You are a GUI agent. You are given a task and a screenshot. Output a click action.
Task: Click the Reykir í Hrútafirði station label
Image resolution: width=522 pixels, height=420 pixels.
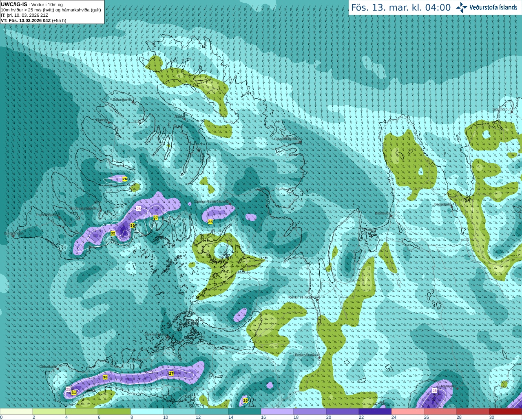[303, 297]
